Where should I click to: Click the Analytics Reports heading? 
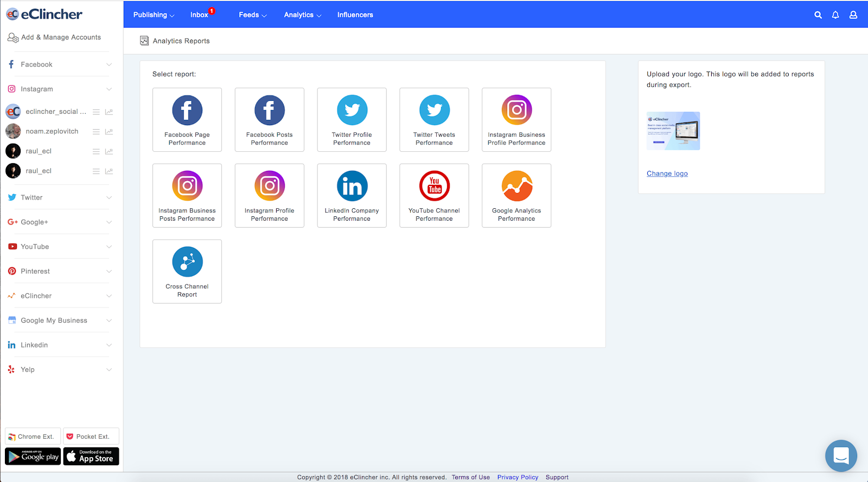181,41
